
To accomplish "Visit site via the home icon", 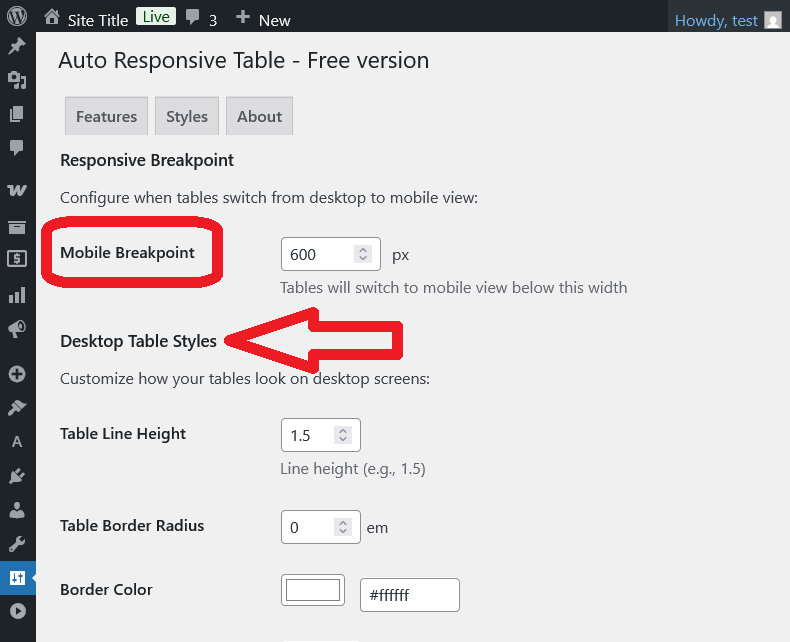I will 51,17.
